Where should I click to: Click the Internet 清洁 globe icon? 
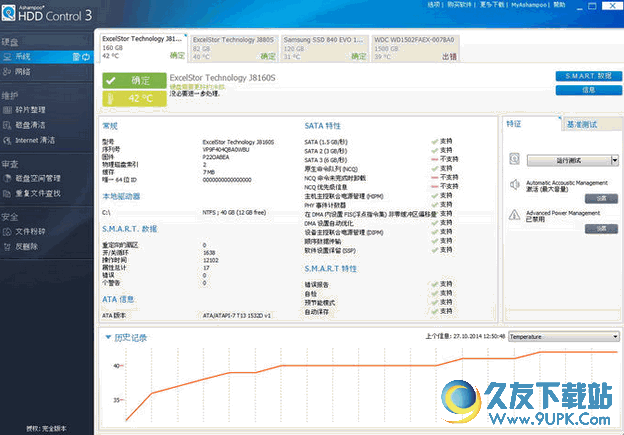coord(7,140)
